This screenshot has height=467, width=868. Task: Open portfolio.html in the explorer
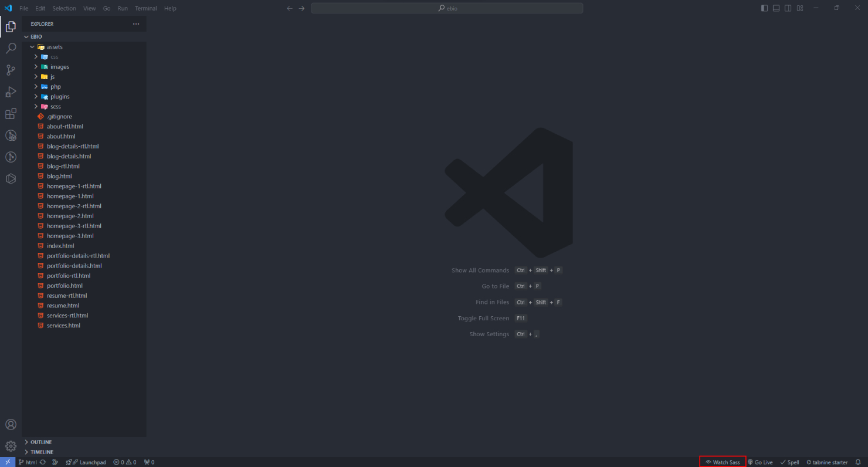tap(84, 286)
